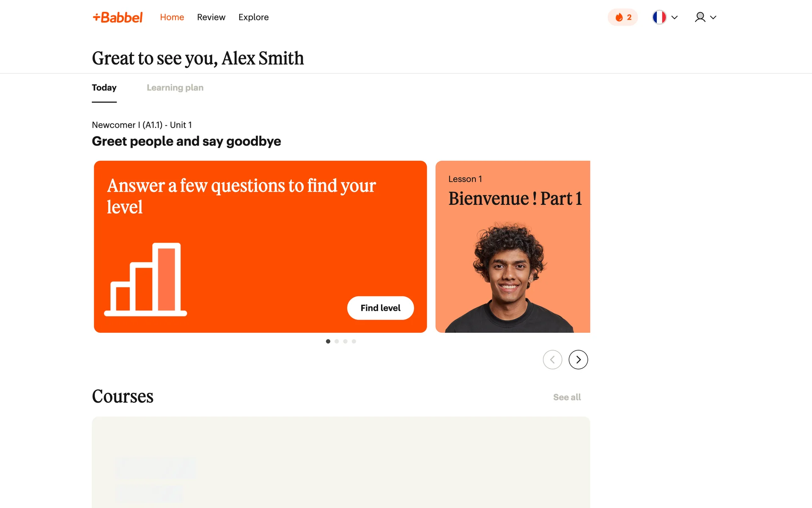Expand the account menu chevron
This screenshot has height=508, width=812.
(x=713, y=17)
